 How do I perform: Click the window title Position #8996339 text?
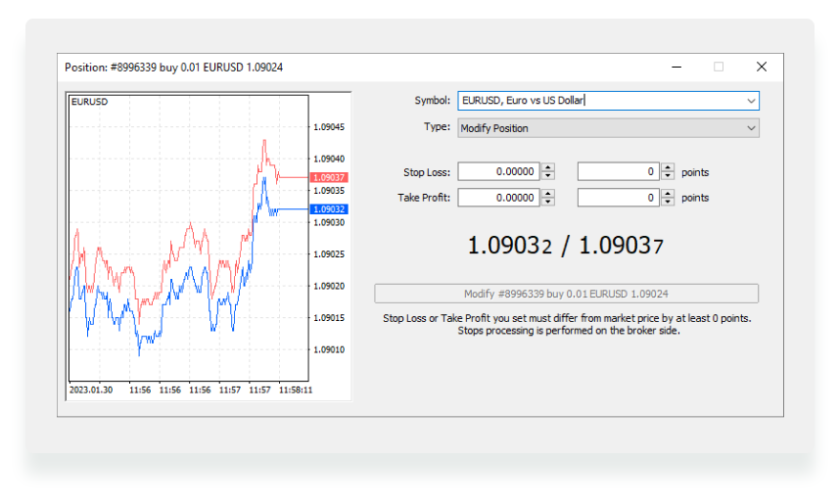pos(174,68)
